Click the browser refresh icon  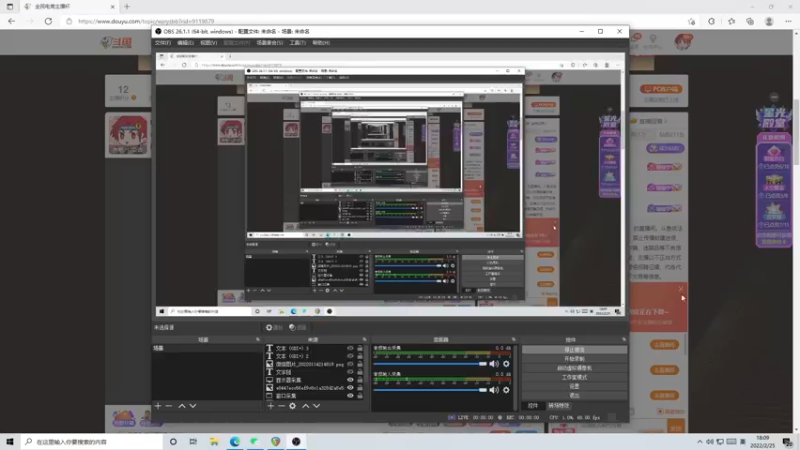click(48, 21)
